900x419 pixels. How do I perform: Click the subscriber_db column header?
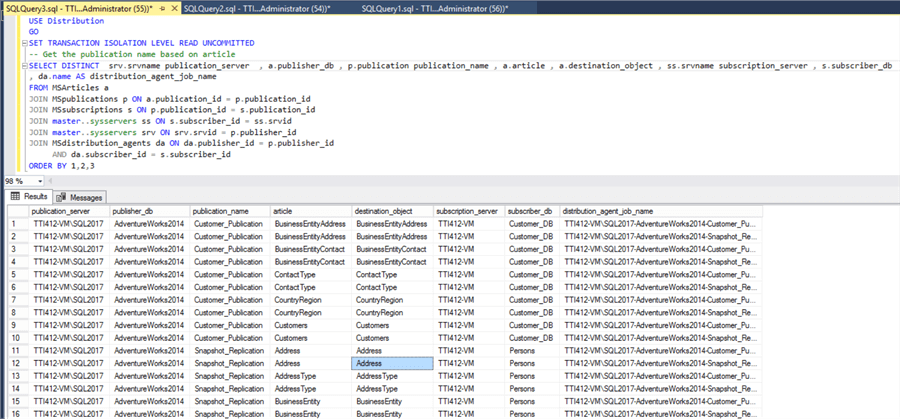532,211
